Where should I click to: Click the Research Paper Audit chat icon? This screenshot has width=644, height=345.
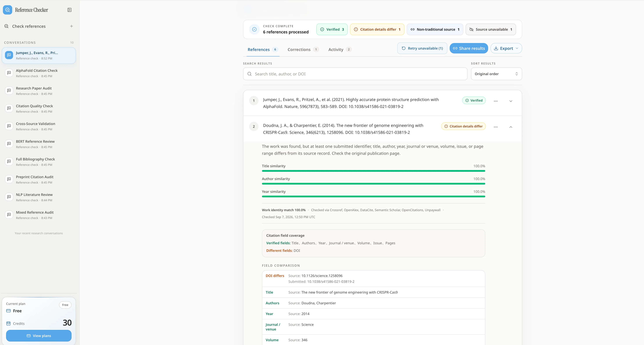9,91
